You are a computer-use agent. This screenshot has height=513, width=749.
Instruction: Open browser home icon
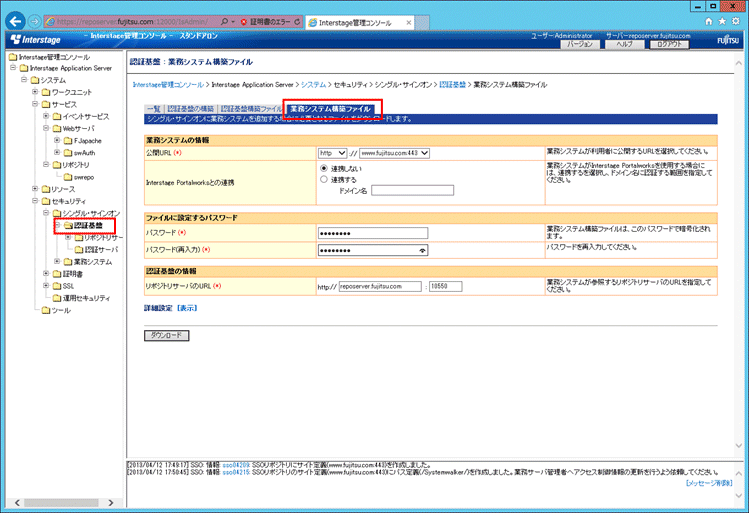coord(709,21)
